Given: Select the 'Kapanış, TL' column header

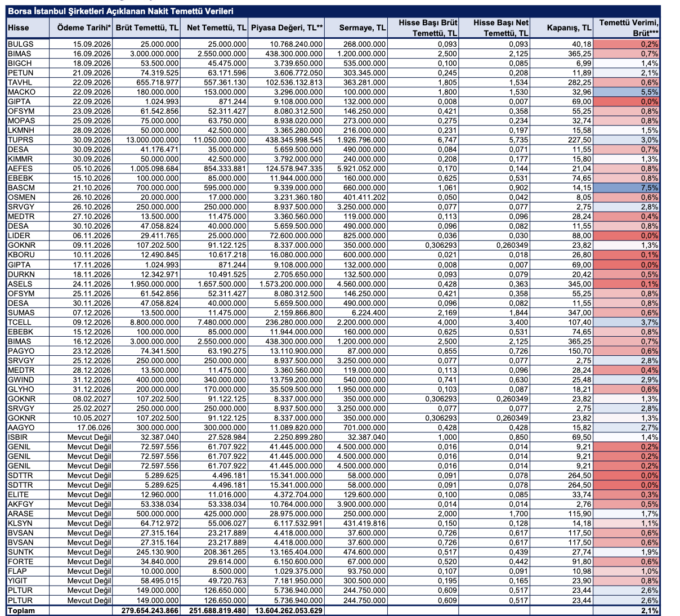Looking at the screenshot, I should click(569, 28).
